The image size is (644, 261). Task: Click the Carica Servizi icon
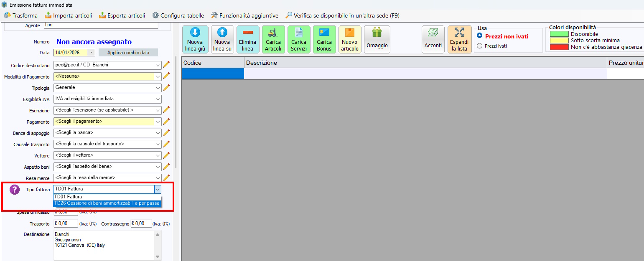299,33
